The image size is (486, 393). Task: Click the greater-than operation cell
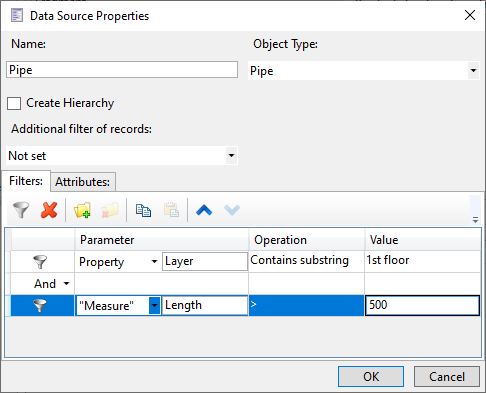306,305
